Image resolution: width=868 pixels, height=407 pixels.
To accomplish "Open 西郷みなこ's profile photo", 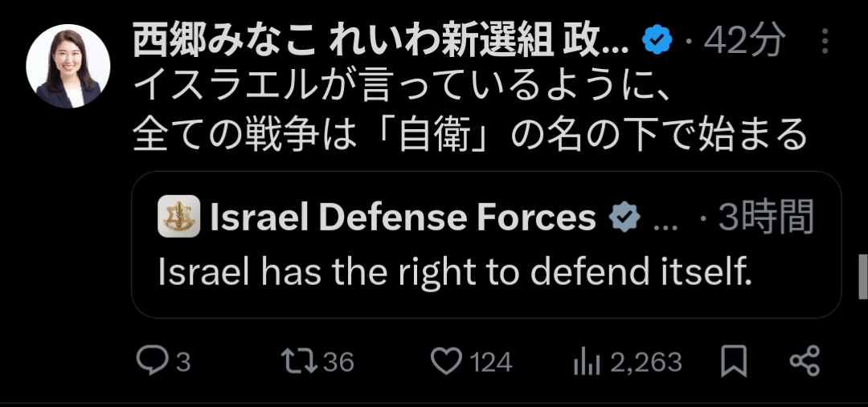I will 68,66.
